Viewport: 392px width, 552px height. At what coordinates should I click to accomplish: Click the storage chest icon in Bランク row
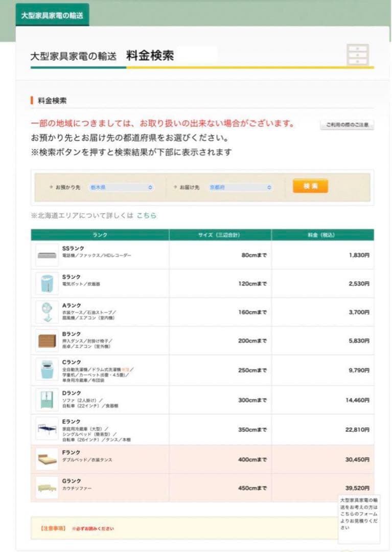pos(46,341)
